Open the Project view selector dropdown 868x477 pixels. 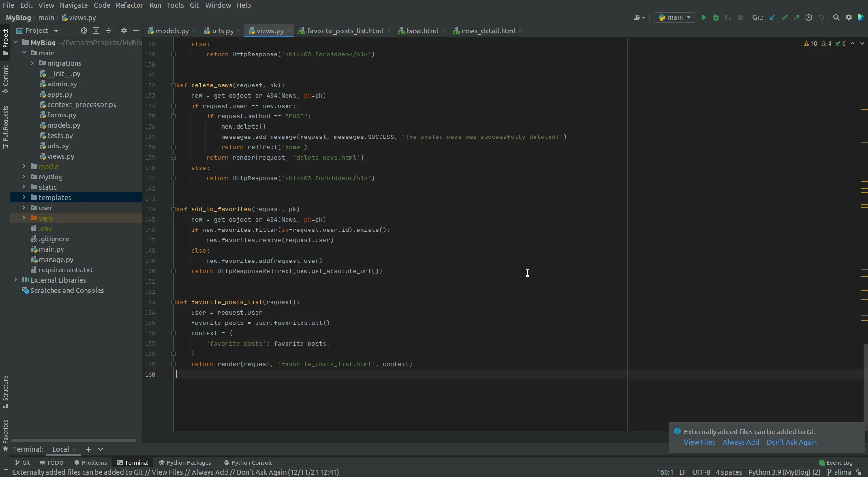(x=38, y=31)
